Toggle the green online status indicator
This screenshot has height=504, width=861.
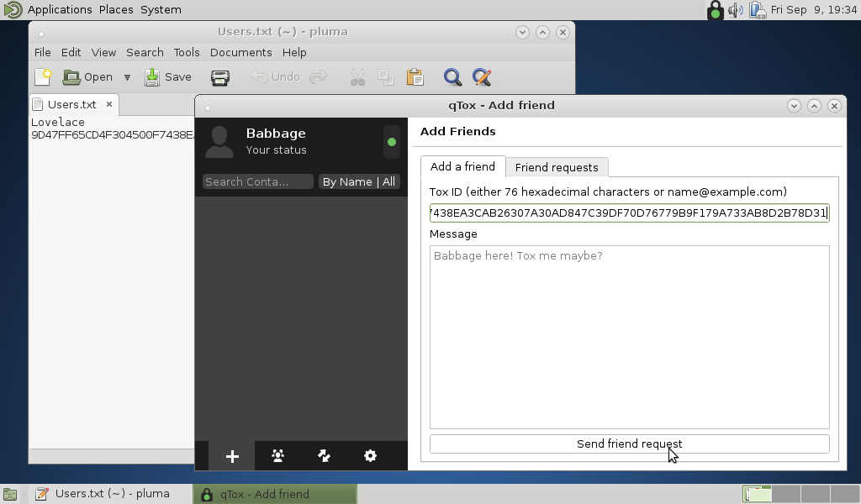click(x=391, y=142)
